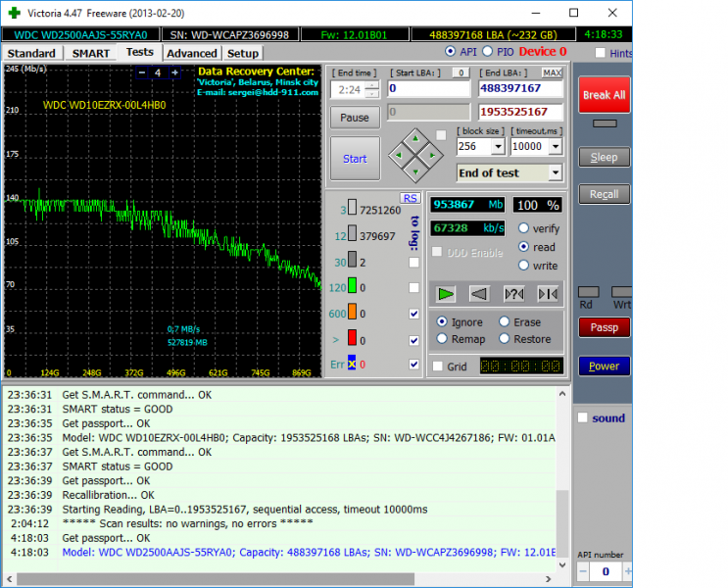The image size is (728, 588).
Task: Expand the timeout ms dropdown
Action: 556,146
